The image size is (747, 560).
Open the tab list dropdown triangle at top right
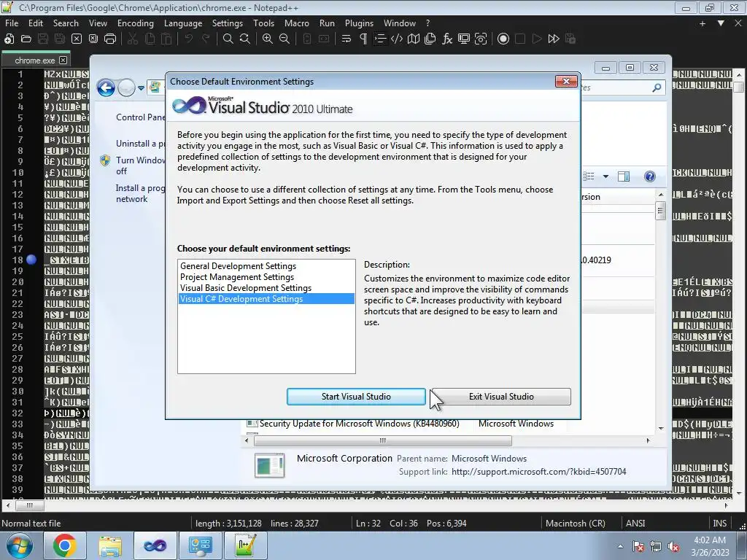(721, 23)
